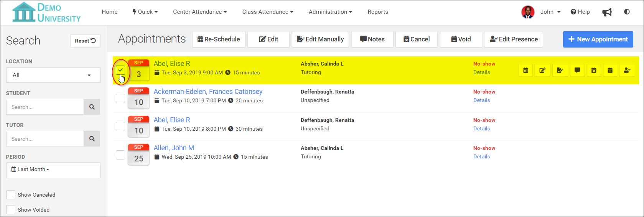Click the edit pencil icon in highlighted row
644x217 pixels.
click(542, 70)
